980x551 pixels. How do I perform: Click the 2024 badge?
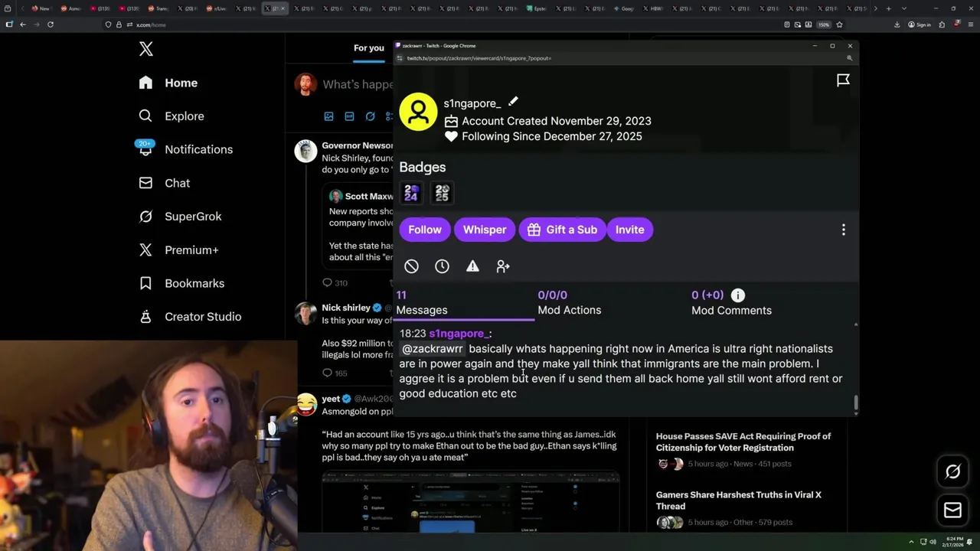[x=411, y=193]
